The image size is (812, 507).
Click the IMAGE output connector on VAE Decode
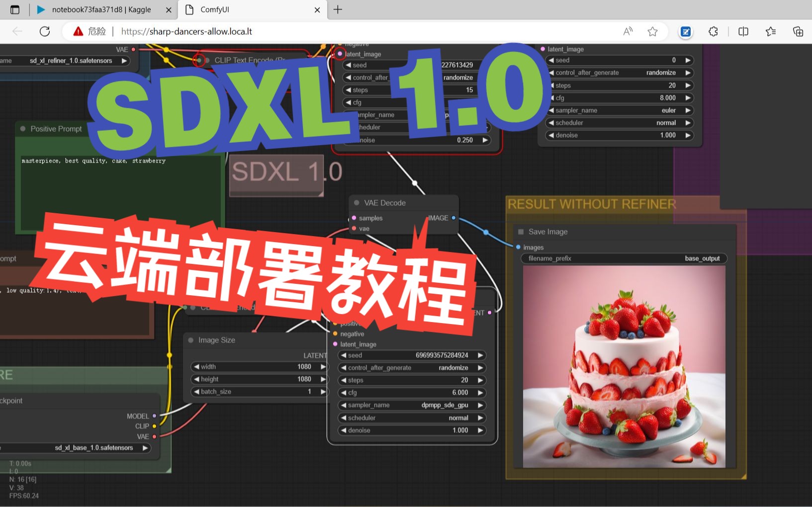453,218
